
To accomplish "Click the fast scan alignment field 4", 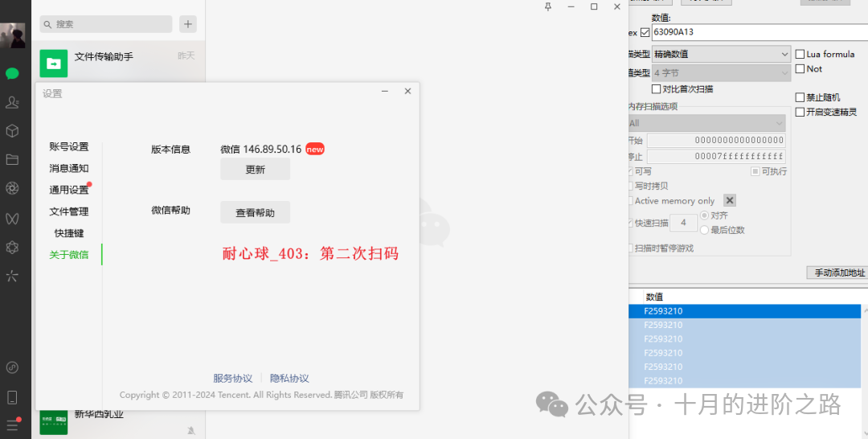I will tap(683, 223).
